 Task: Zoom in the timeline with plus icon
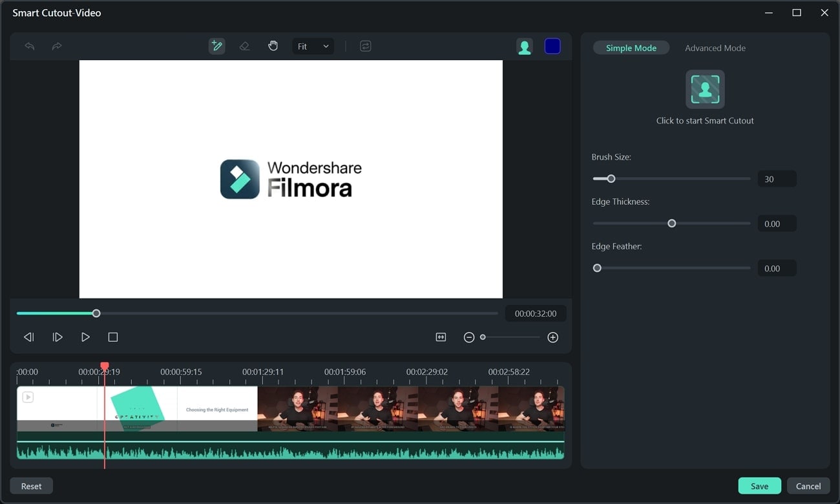553,337
